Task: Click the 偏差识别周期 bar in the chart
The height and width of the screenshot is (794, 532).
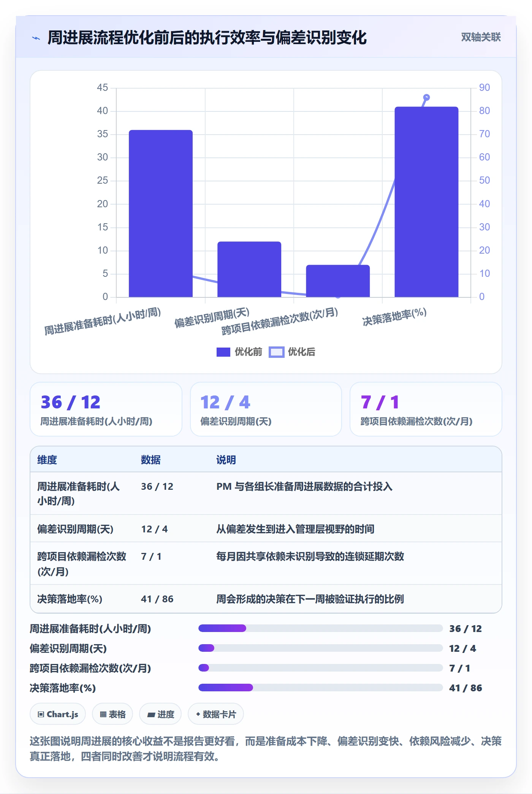Action: tap(249, 269)
